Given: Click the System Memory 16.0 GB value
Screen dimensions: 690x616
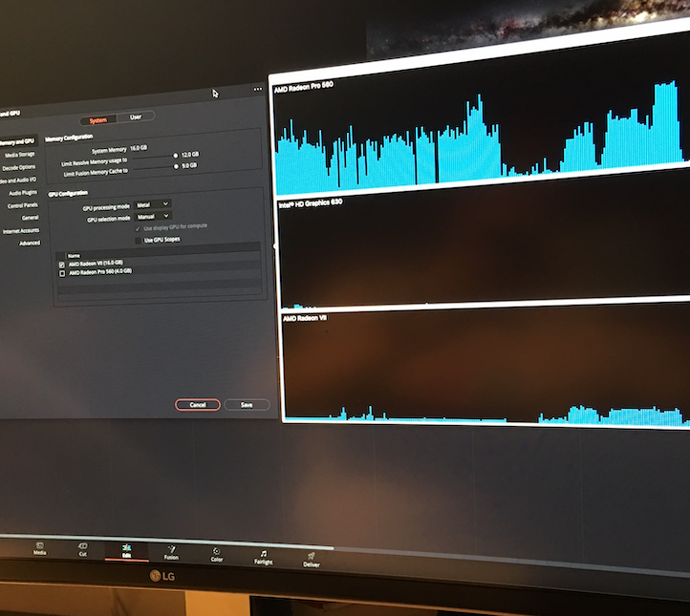Looking at the screenshot, I should [x=139, y=148].
